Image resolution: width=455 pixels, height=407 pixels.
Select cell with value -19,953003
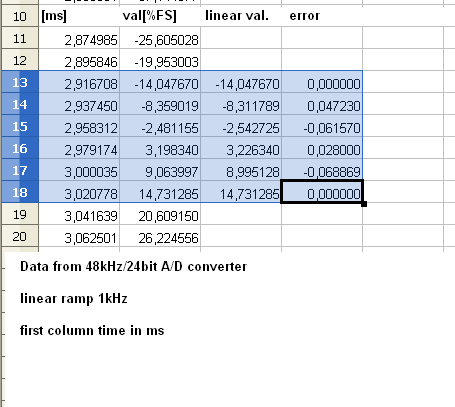coord(160,60)
